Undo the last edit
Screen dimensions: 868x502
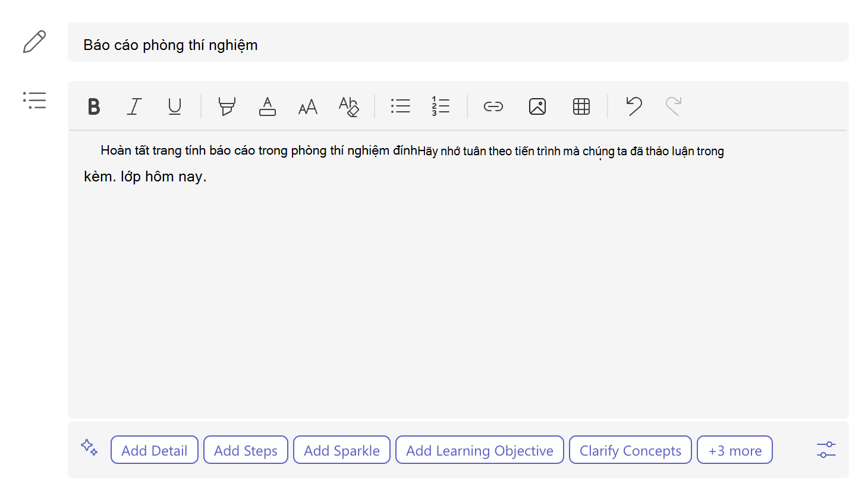[x=634, y=106]
